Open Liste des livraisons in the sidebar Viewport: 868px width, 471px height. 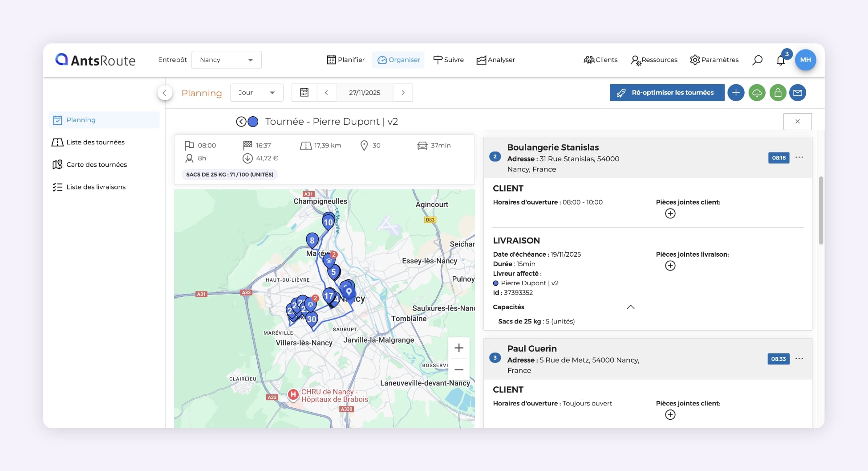[96, 187]
